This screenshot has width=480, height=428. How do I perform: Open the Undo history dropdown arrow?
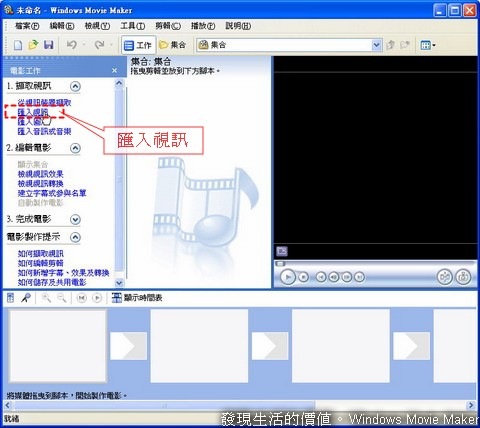click(x=84, y=45)
